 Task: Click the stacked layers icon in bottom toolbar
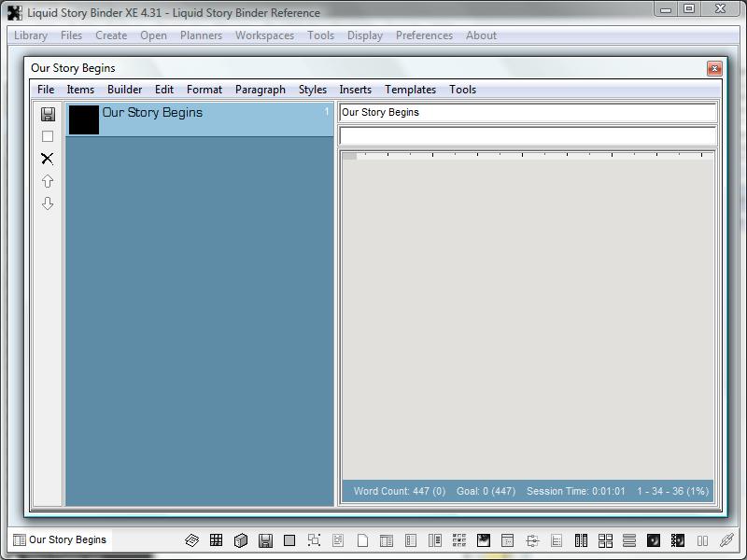coord(191,540)
